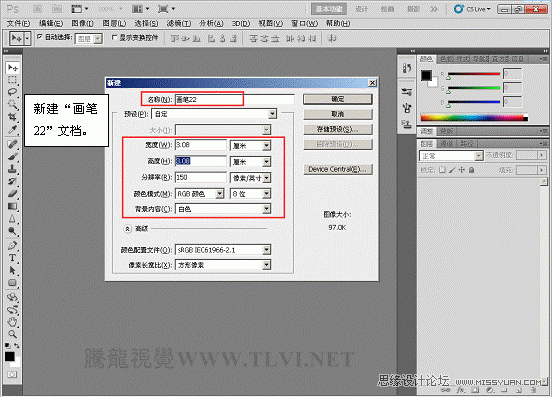Viewport: 552px width, 397px height.
Task: Select the Lasso tool
Action: (13, 92)
